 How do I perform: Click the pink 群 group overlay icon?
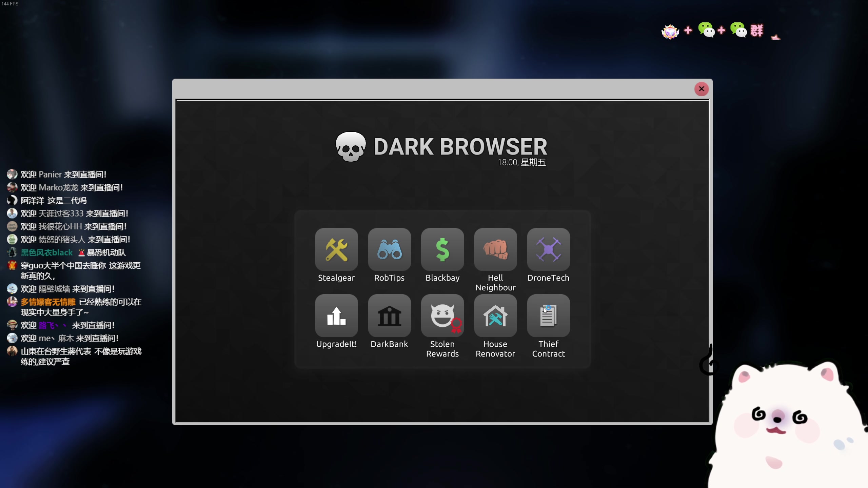(x=757, y=30)
